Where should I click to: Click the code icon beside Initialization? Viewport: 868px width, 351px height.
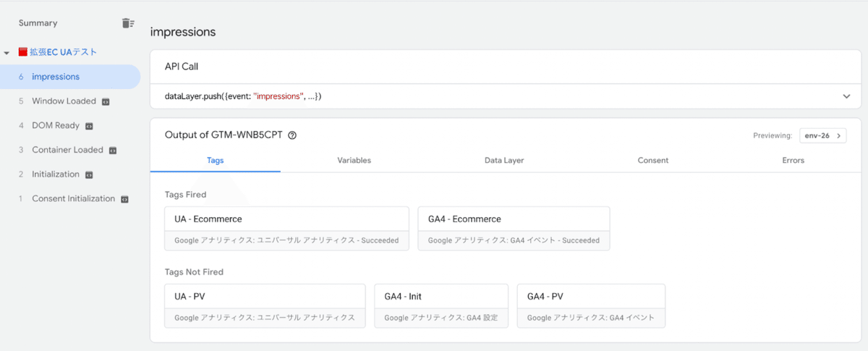coord(89,174)
